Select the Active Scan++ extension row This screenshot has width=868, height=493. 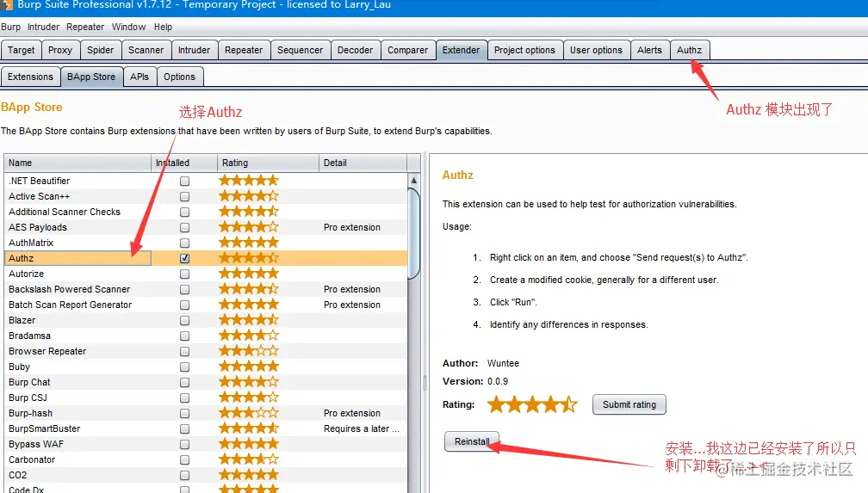206,196
